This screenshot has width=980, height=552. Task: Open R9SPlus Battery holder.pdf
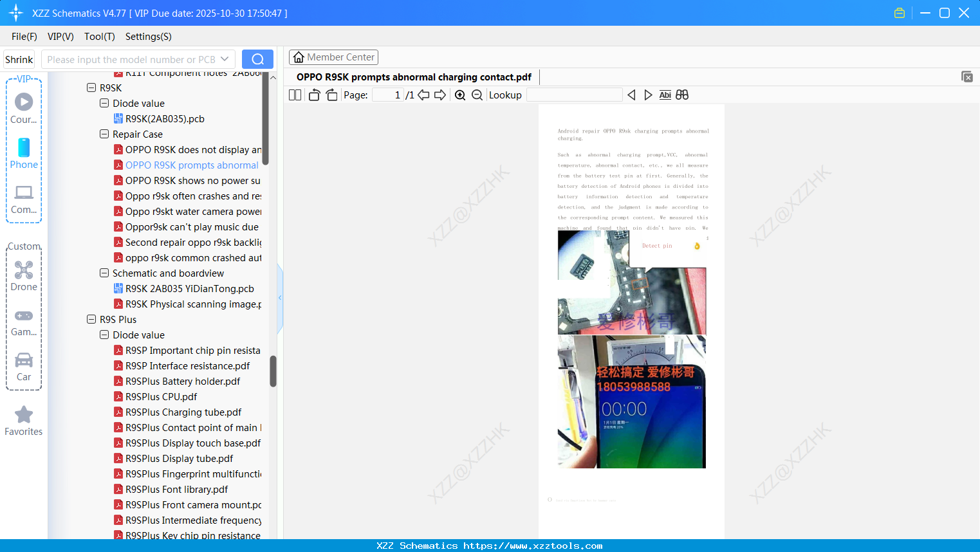pos(177,381)
